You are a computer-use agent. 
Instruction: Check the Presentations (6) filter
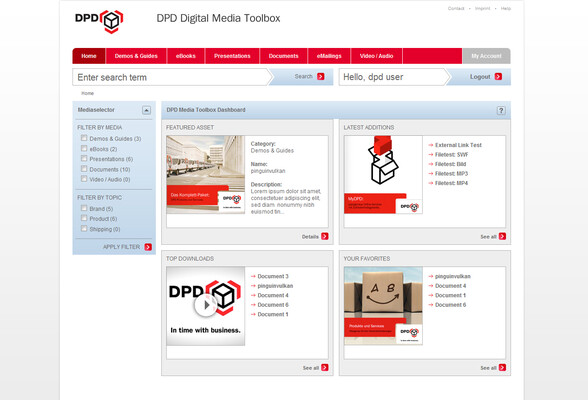pos(84,159)
